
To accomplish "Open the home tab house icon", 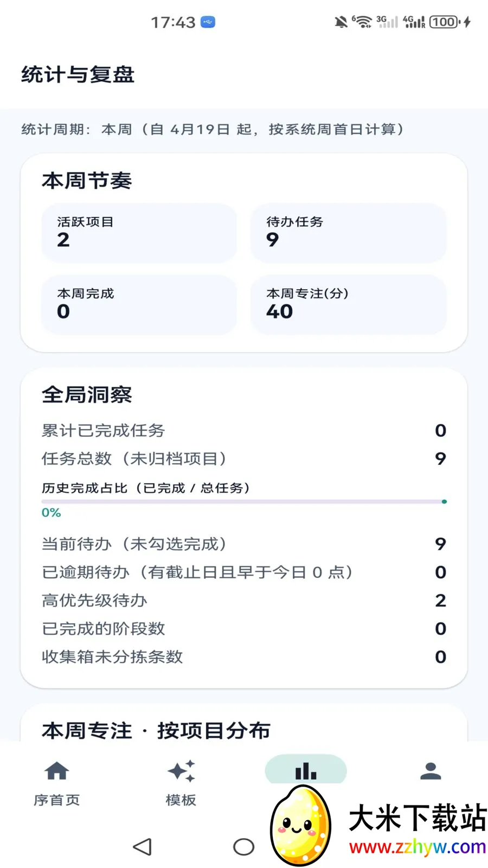I will point(57,771).
